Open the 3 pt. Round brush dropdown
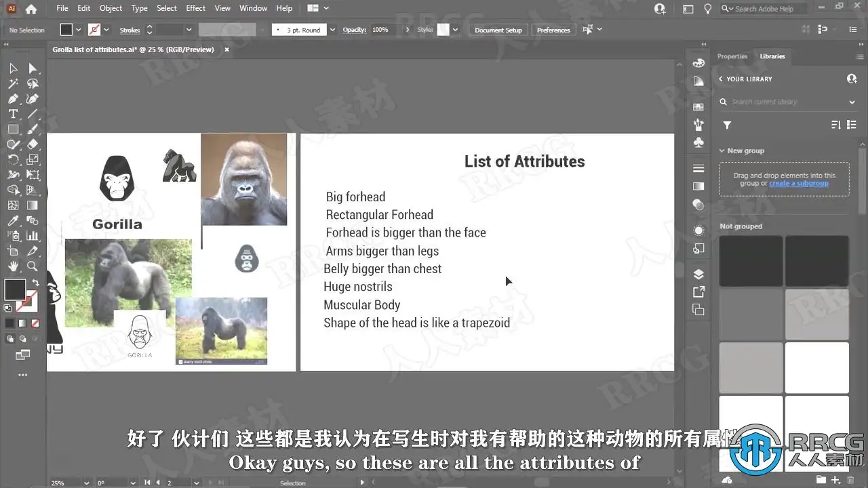This screenshot has height=488, width=868. (332, 30)
